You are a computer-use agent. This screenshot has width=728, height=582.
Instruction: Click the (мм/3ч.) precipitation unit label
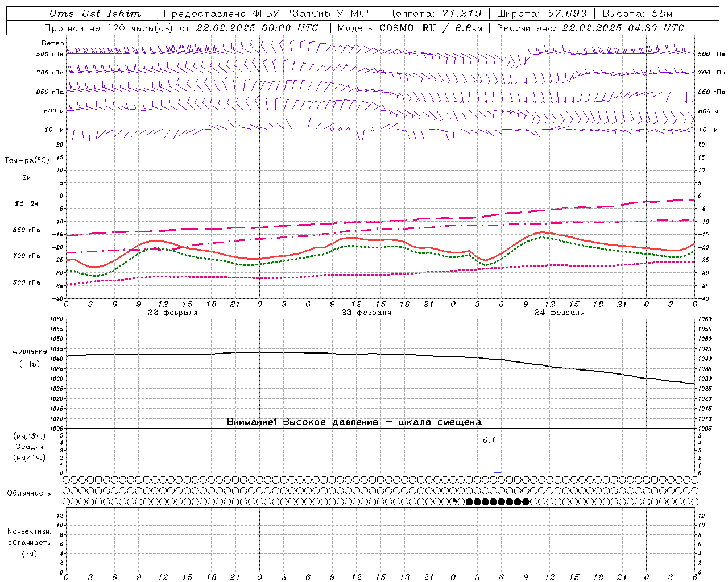(30, 436)
